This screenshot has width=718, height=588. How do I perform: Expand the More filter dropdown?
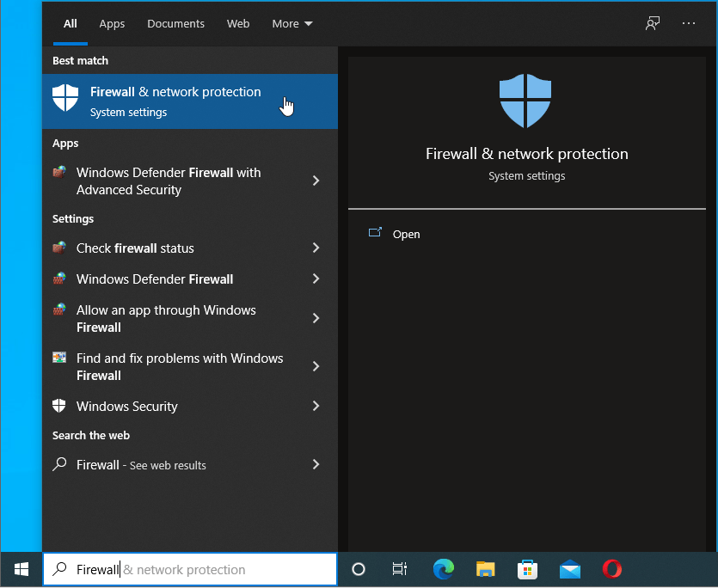[292, 23]
